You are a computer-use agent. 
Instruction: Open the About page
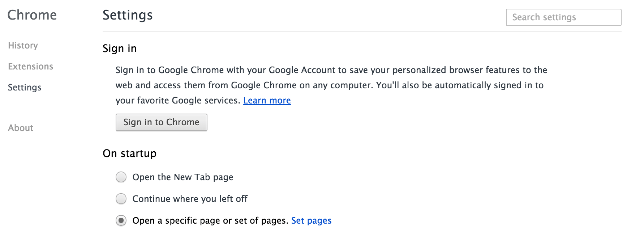pyautogui.click(x=21, y=128)
